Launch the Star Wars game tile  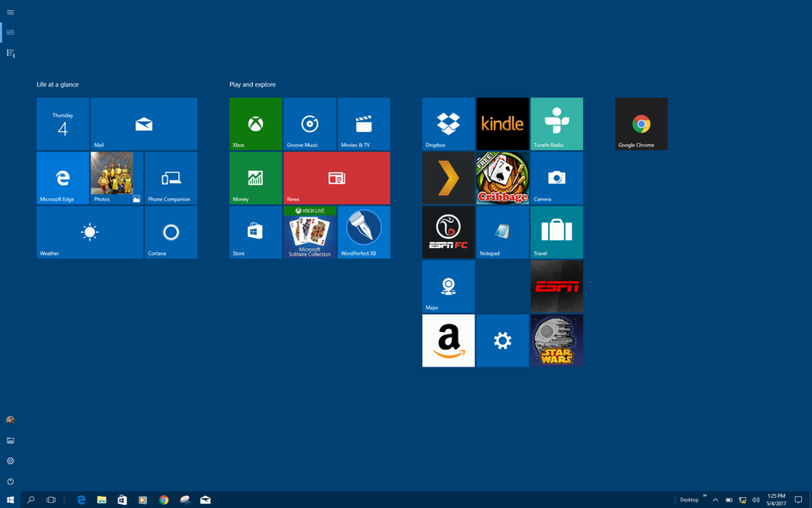pyautogui.click(x=557, y=340)
